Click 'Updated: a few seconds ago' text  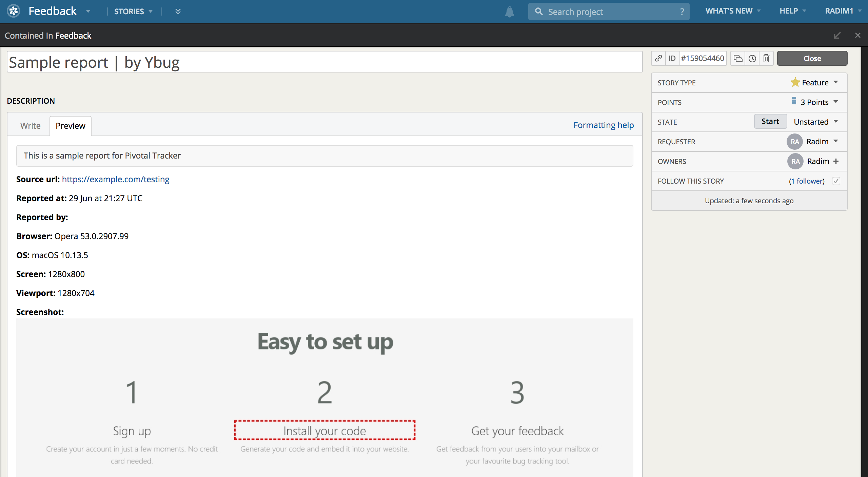click(x=749, y=201)
